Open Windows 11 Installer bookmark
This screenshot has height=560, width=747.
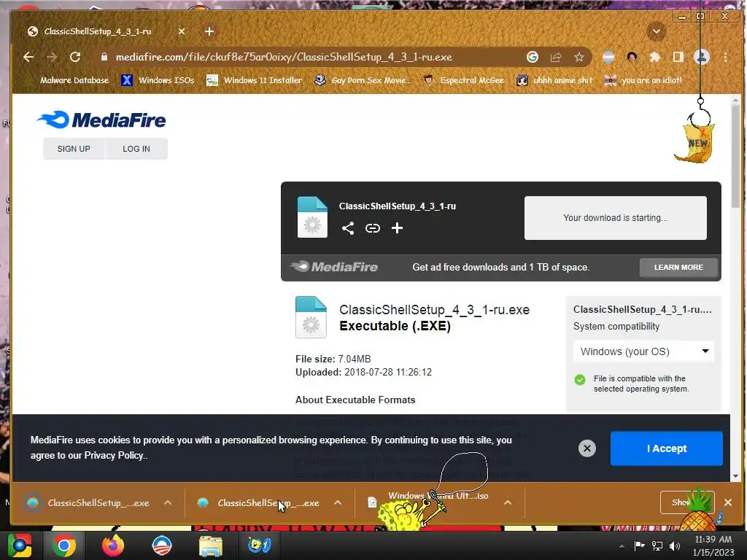(255, 80)
